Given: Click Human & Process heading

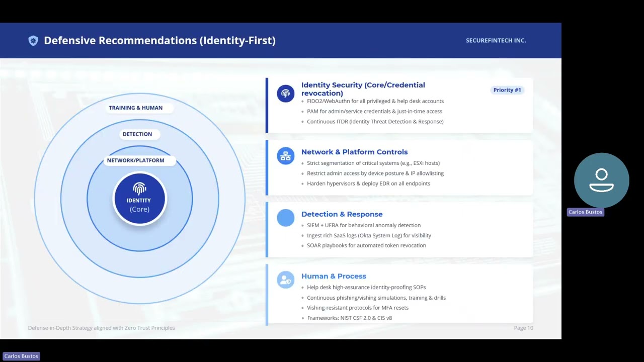Looking at the screenshot, I should pyautogui.click(x=334, y=276).
